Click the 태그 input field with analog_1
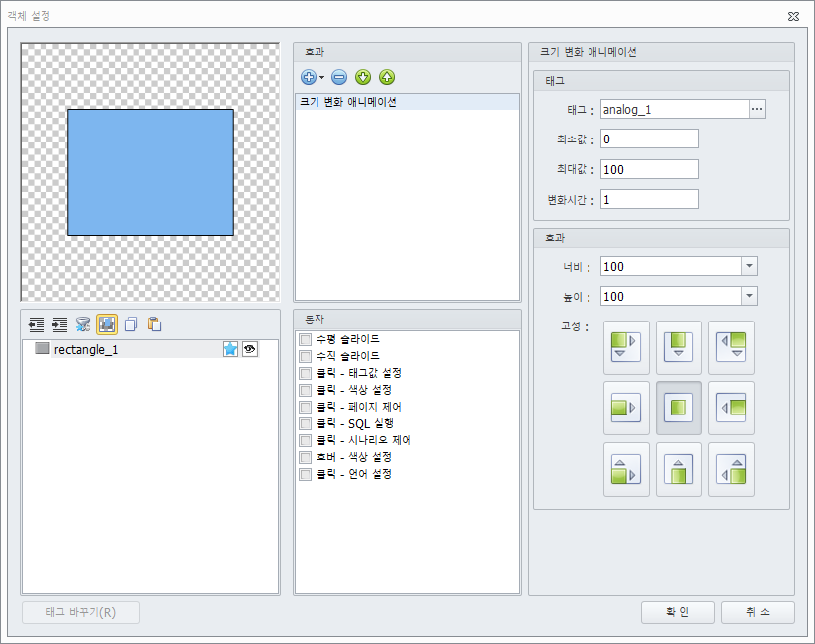 click(x=675, y=109)
